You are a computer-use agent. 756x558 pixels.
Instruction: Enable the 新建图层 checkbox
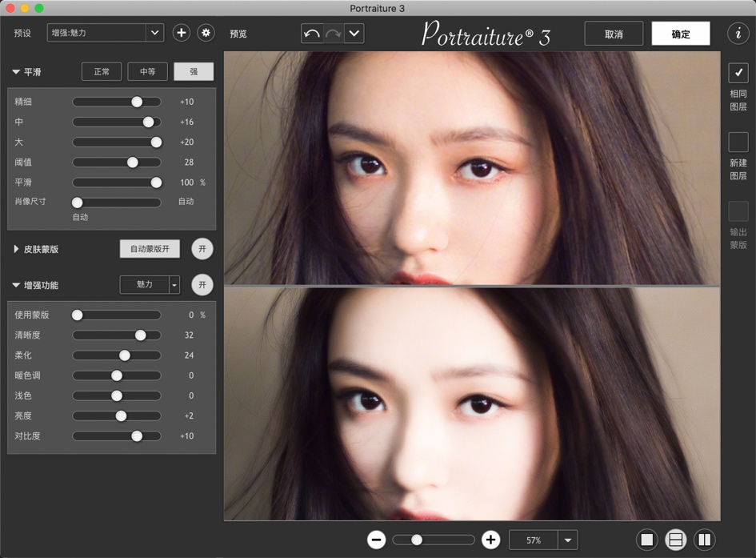[x=737, y=143]
